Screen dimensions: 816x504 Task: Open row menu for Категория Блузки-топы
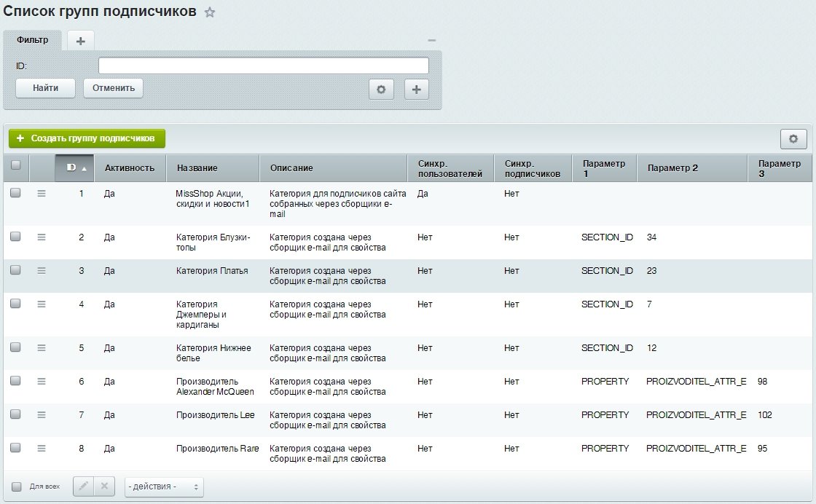(42, 237)
